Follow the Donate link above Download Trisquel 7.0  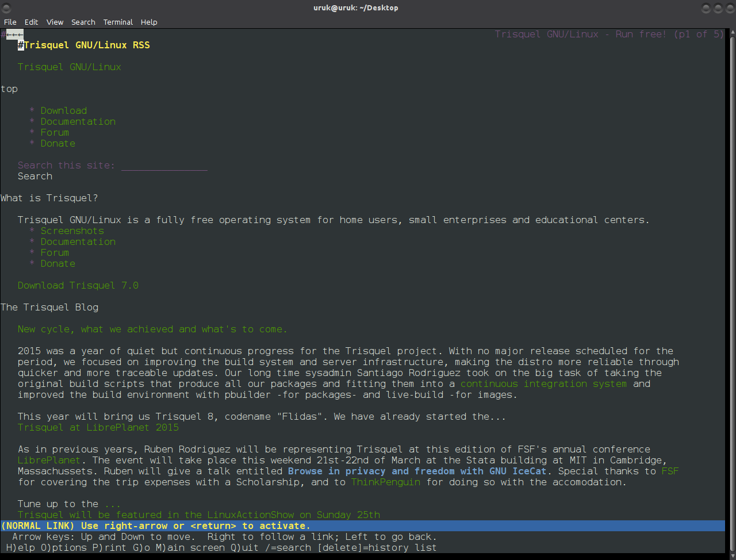58,263
